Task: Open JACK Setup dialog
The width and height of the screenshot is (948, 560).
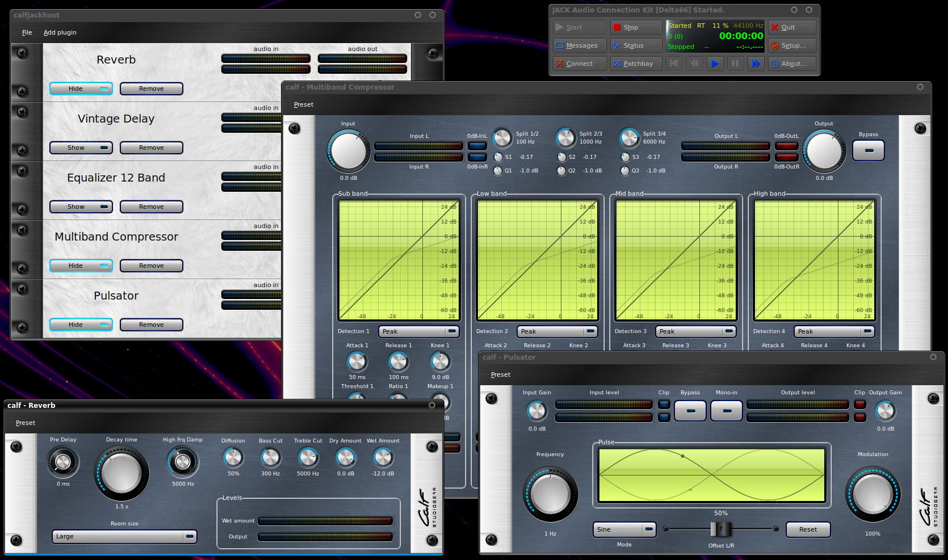Action: pos(792,45)
